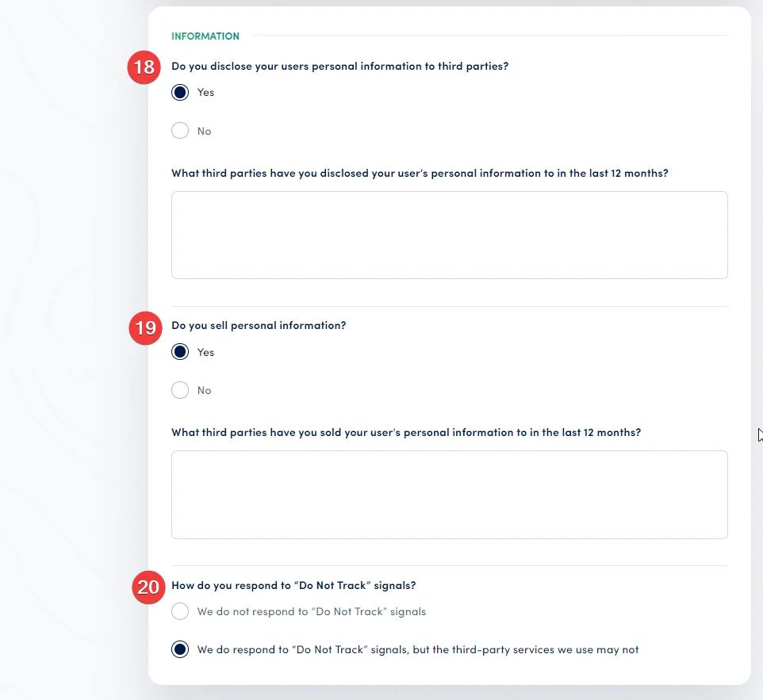Select "No" for disclosing users personal information
Image resolution: width=763 pixels, height=700 pixels.
180,130
